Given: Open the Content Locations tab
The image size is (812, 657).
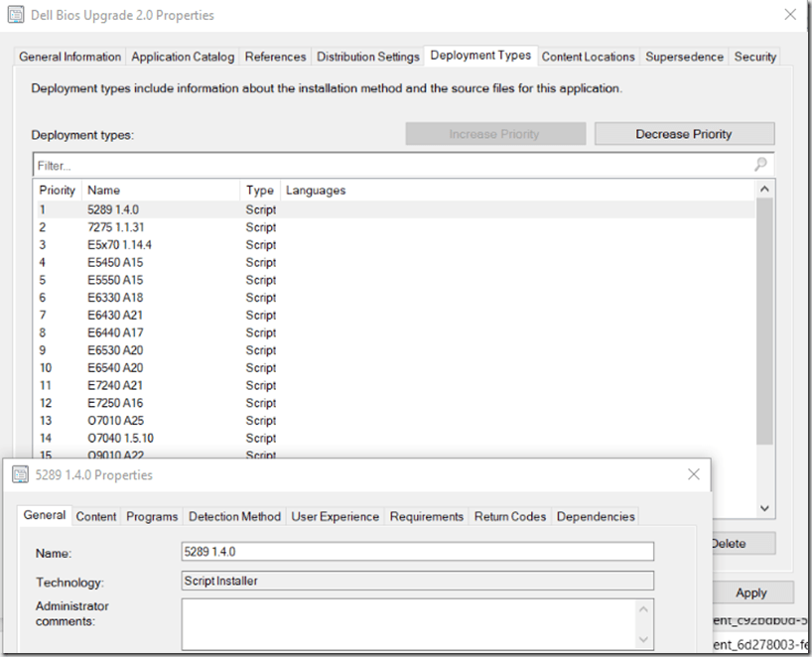Looking at the screenshot, I should [588, 57].
